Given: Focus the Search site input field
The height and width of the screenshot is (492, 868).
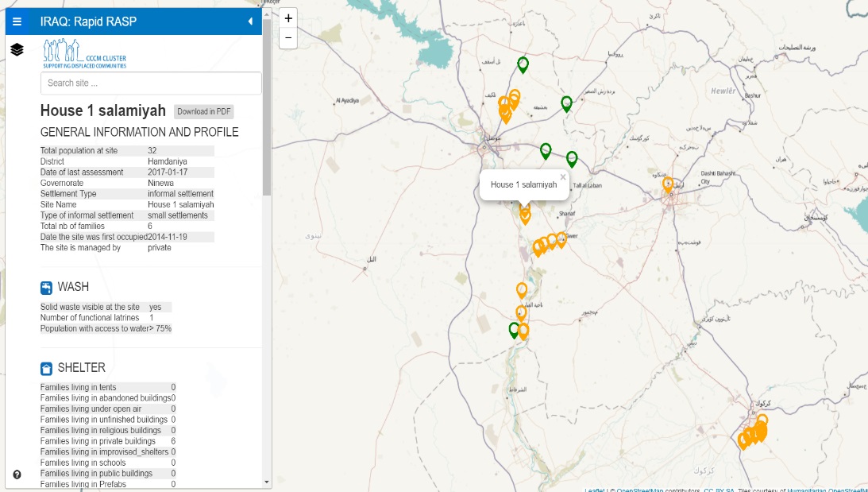Looking at the screenshot, I should [151, 83].
